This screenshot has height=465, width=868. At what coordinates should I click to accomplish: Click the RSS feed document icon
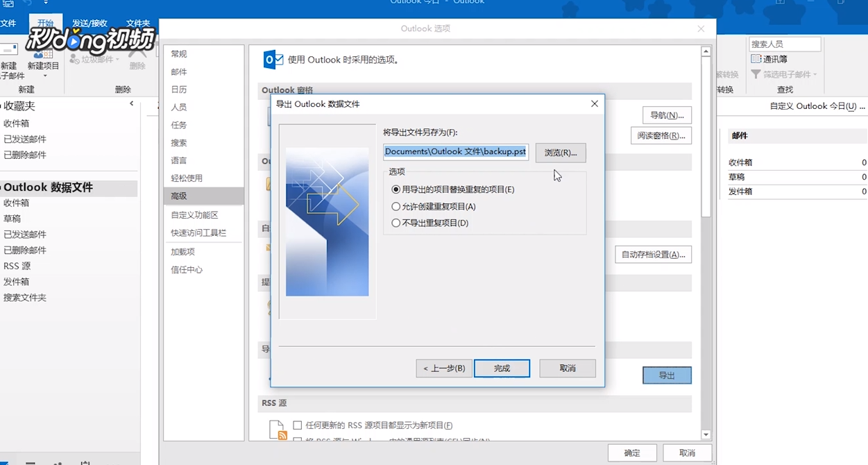(x=277, y=430)
